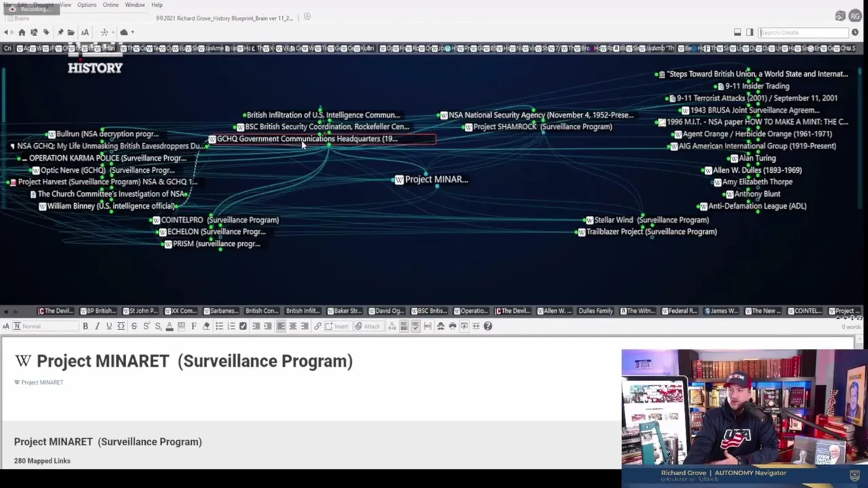Open the Project MINARET Wikipedia link

click(x=39, y=382)
